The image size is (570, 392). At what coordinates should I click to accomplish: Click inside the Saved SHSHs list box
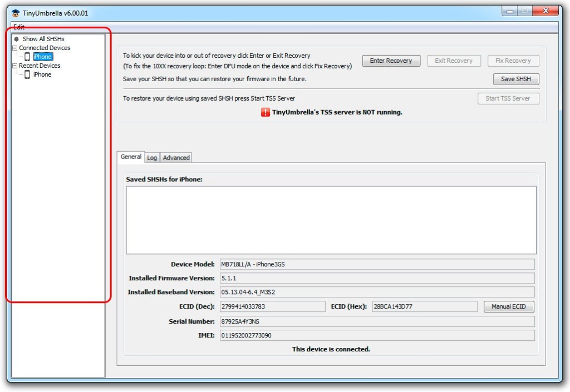[x=331, y=220]
